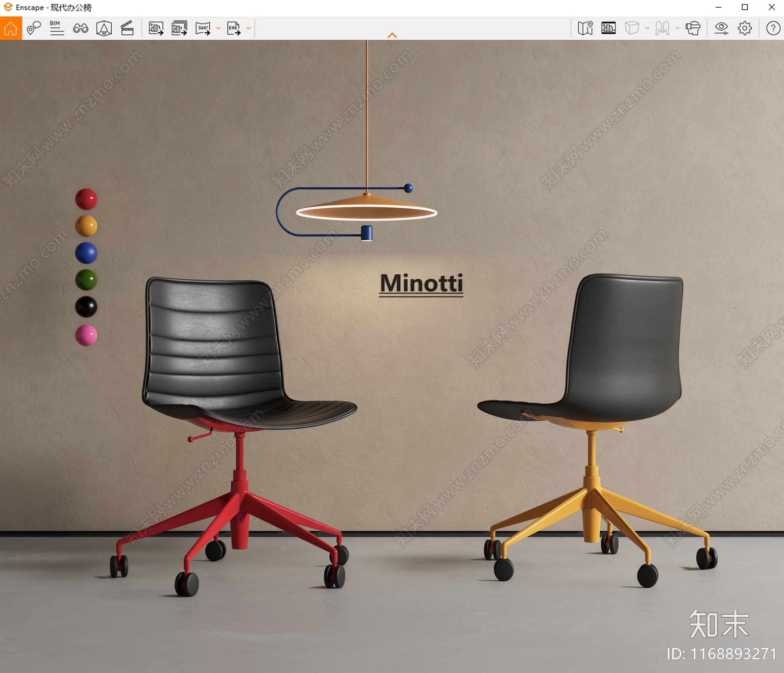Click the blue color sphere
The height and width of the screenshot is (673, 784).
tap(86, 253)
